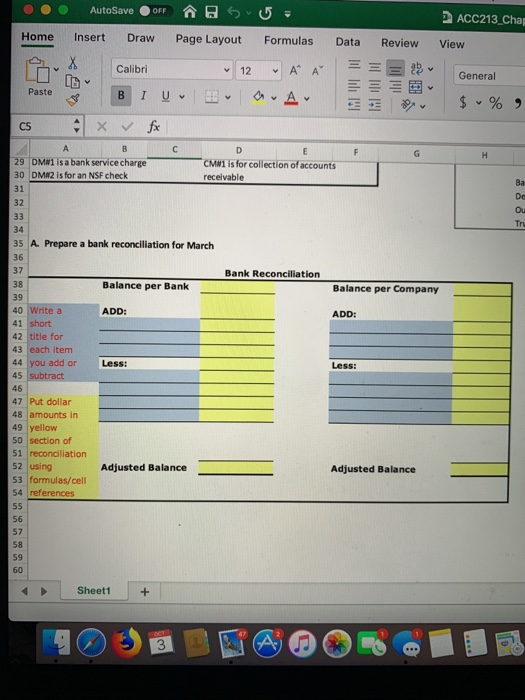Increase indent of cell content

click(375, 105)
